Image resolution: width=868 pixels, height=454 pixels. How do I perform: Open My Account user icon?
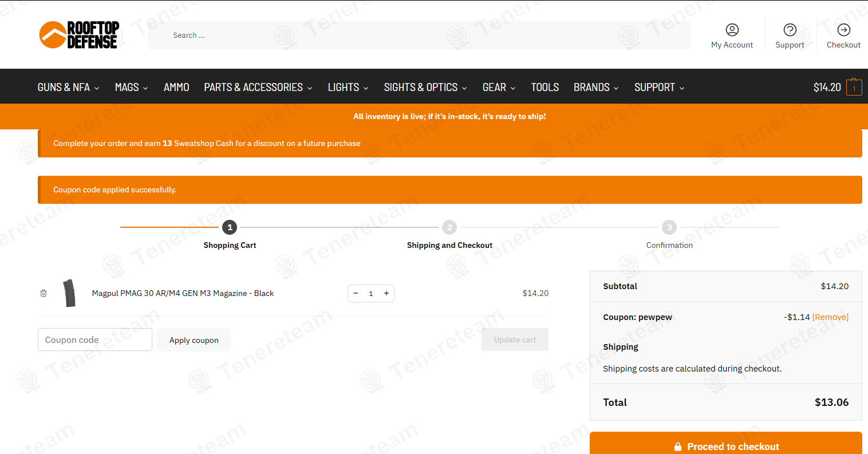point(732,30)
